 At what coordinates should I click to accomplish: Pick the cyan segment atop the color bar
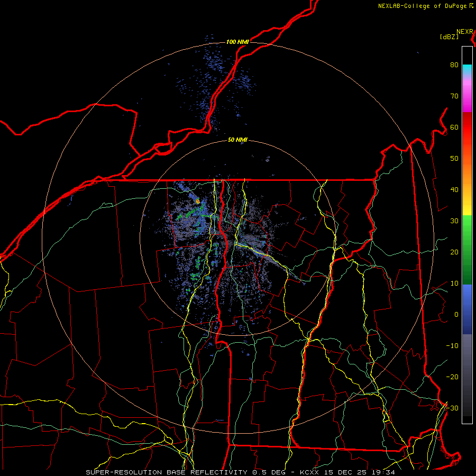click(467, 70)
